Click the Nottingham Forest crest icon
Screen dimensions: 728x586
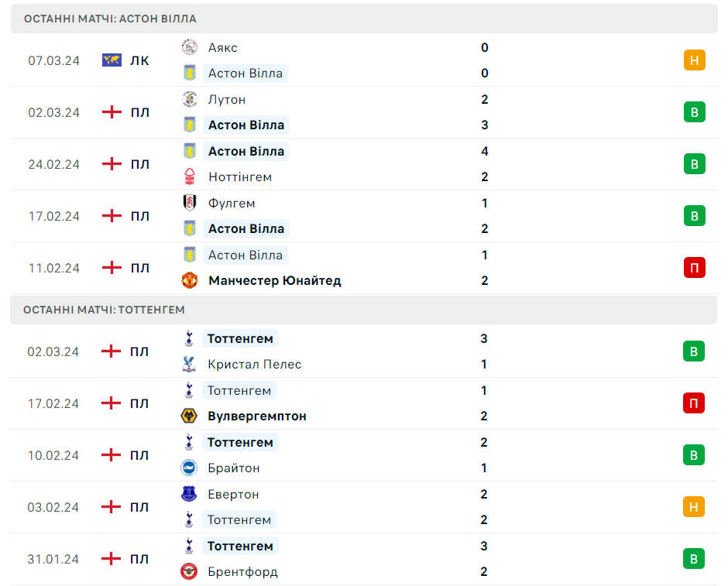(190, 176)
